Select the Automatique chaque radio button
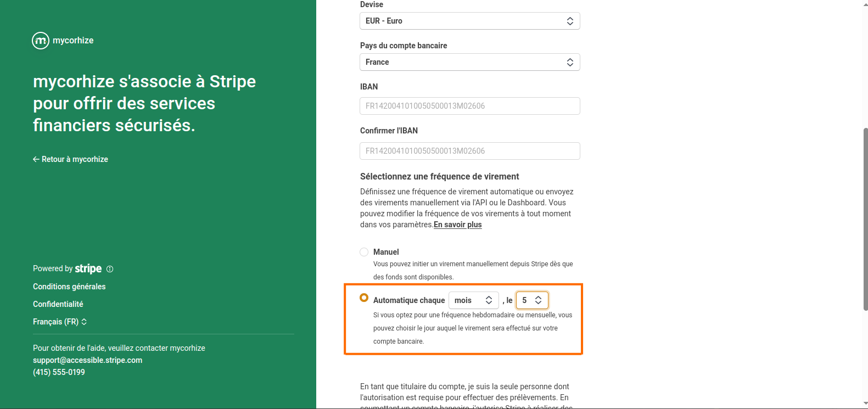 pos(364,298)
